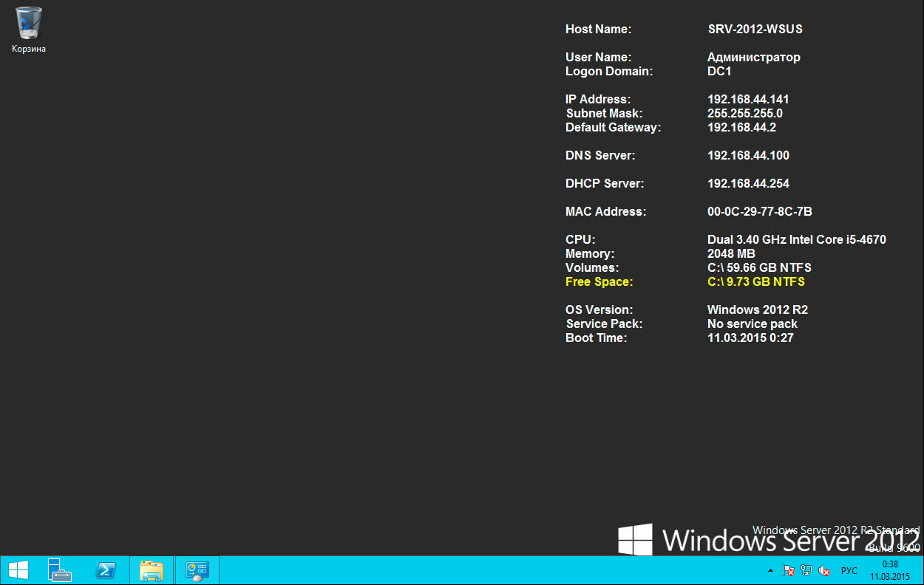Click an empty area of the taskbar
This screenshot has width=924, height=585.
[480, 570]
